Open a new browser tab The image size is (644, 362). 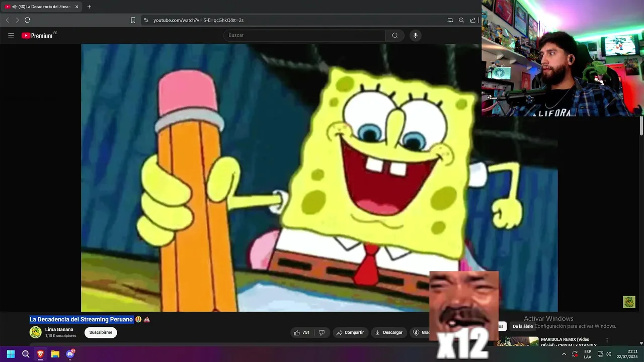89,7
